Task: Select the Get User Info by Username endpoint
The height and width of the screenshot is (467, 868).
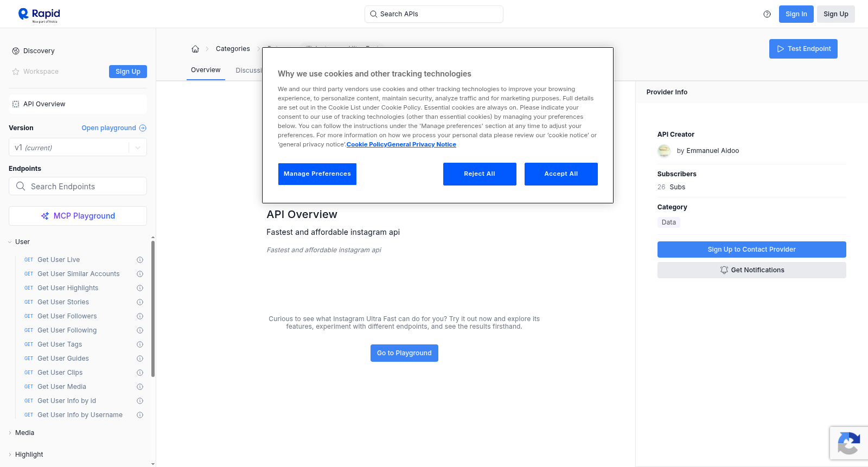Action: (x=80, y=415)
